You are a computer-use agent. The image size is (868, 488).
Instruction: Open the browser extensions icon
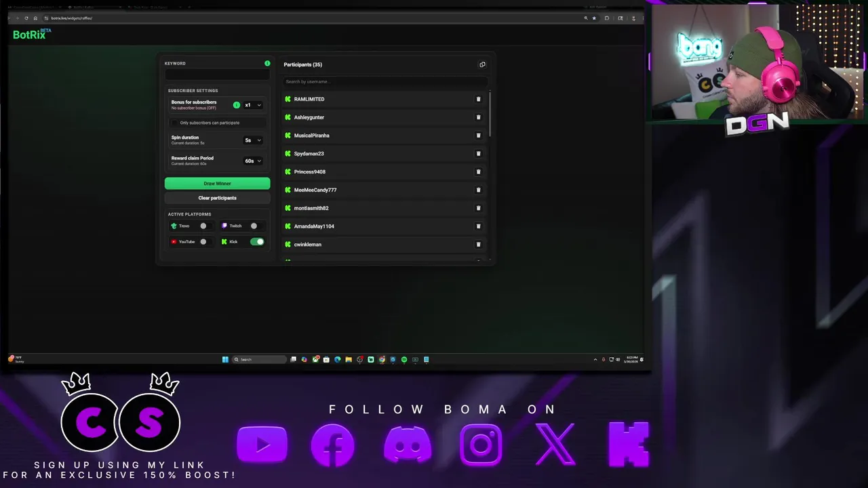click(607, 18)
